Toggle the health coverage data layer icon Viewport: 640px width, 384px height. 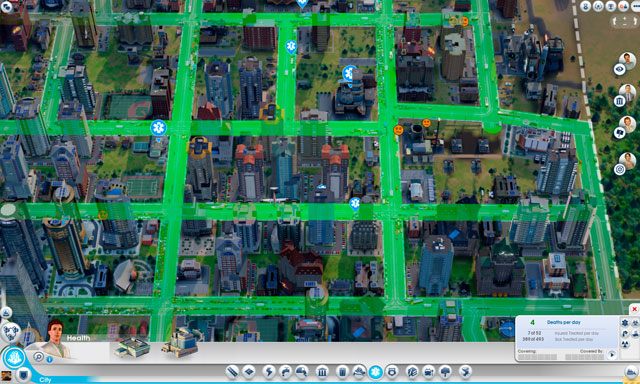point(625,323)
